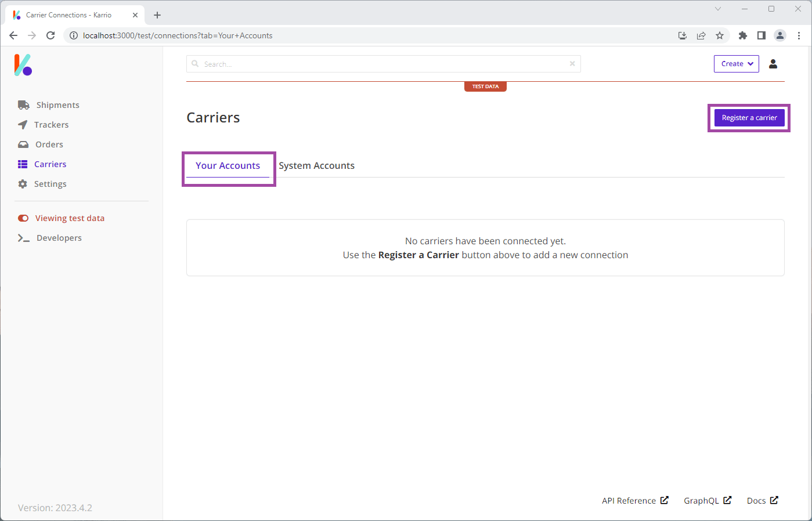Open the GraphQL link
This screenshot has width=812, height=521.
[708, 501]
